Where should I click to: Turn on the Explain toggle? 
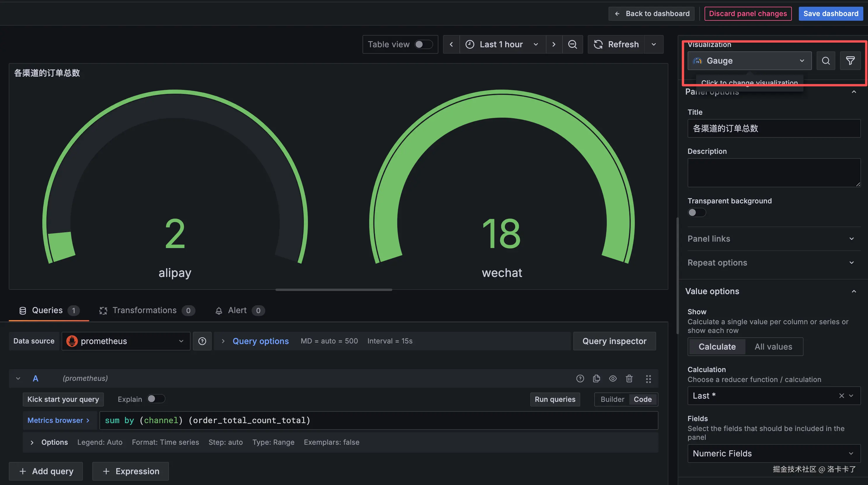coord(156,399)
